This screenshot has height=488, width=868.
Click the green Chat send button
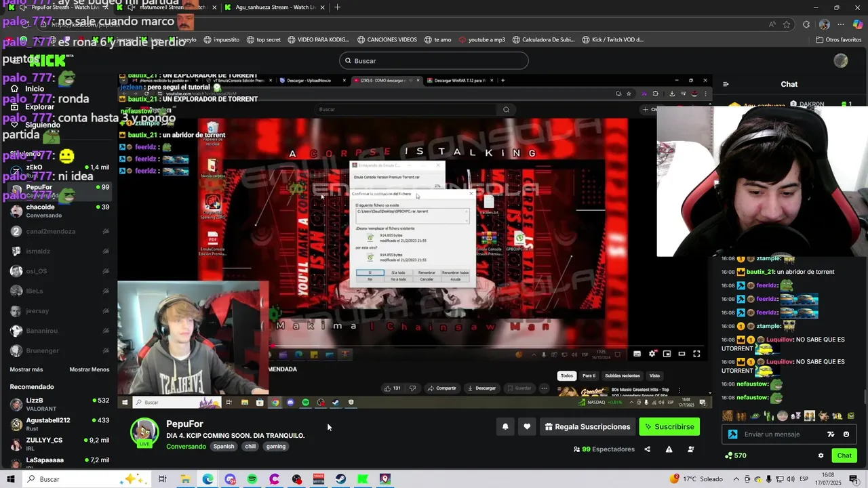click(844, 455)
